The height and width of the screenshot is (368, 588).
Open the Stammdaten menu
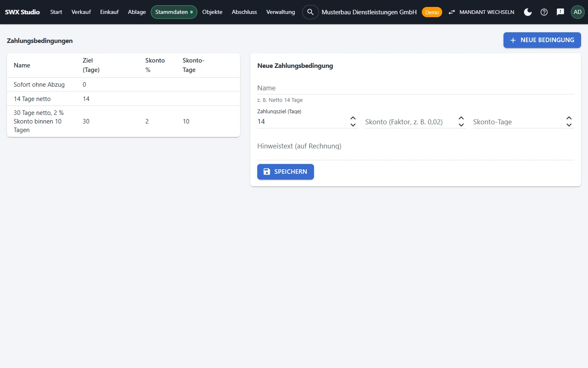(174, 12)
